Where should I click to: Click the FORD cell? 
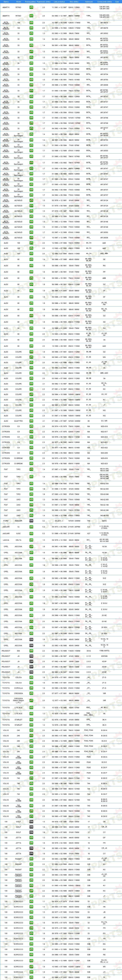pyautogui.click(x=6, y=521)
